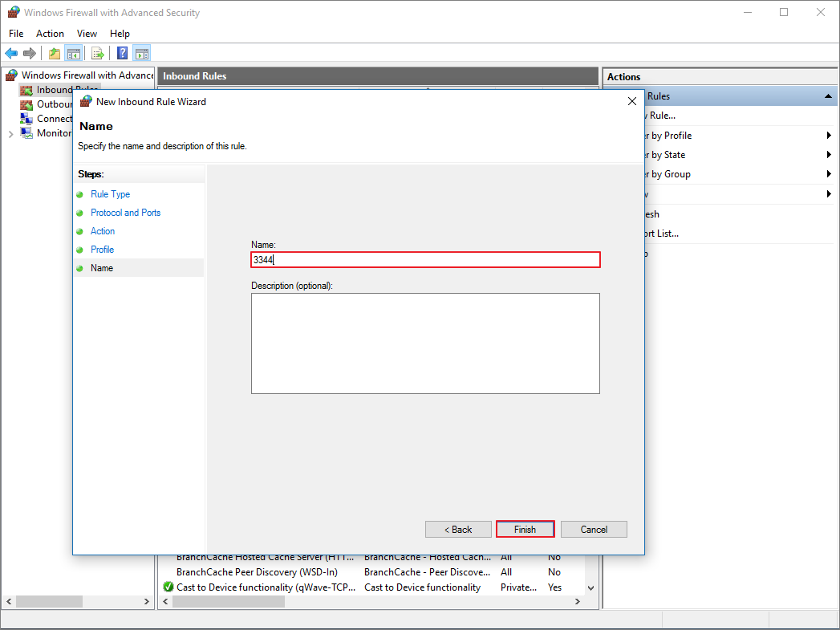Maximize the Windows Firewall window
Viewport: 840px width, 630px height.
pos(784,12)
